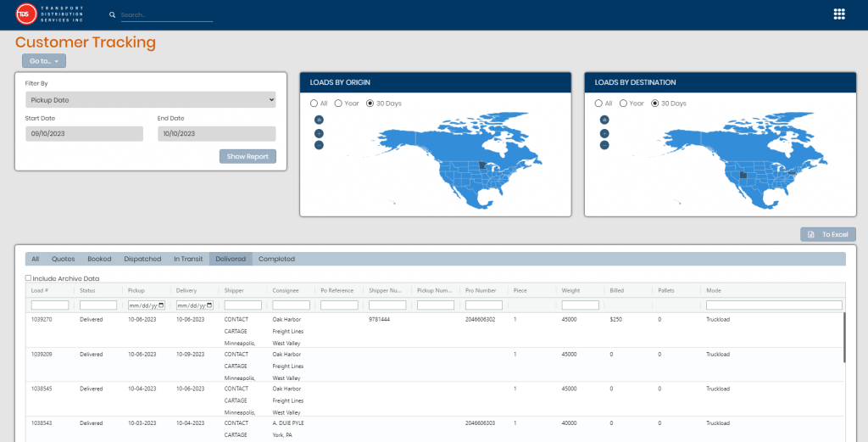Open the apps grid menu icon
The height and width of the screenshot is (442, 868).
(839, 14)
